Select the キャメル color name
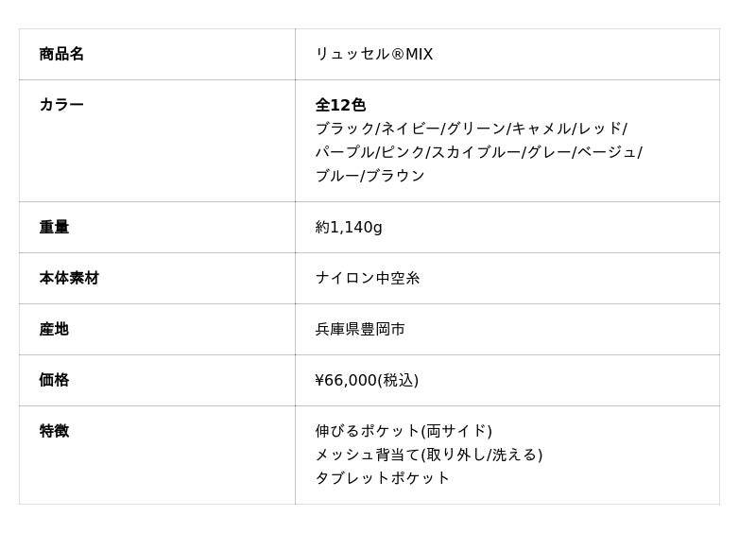Screen dimensions: 756x533 pos(541,129)
